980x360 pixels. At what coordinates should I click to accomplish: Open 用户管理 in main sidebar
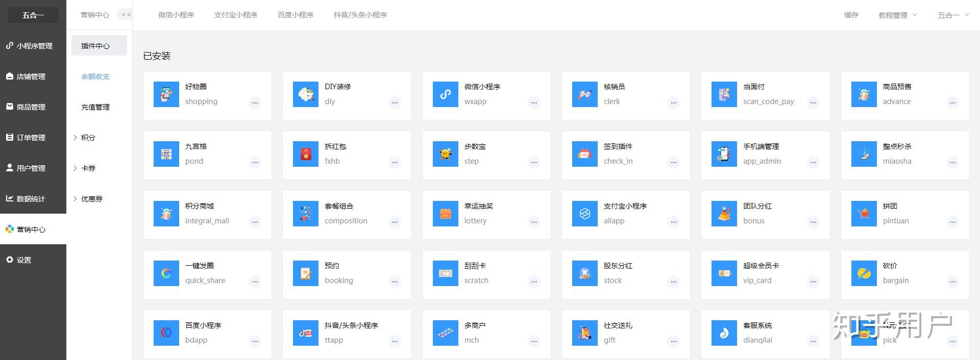(33, 168)
